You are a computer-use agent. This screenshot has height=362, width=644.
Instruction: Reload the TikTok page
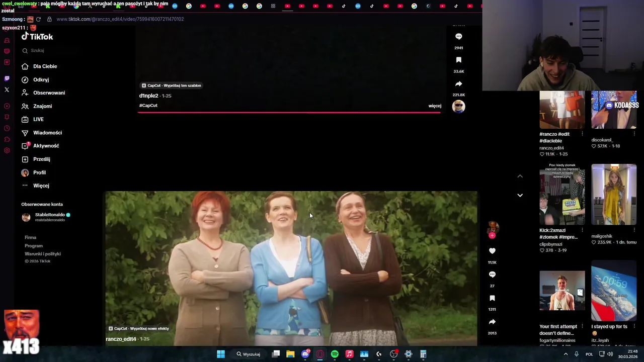38,19
